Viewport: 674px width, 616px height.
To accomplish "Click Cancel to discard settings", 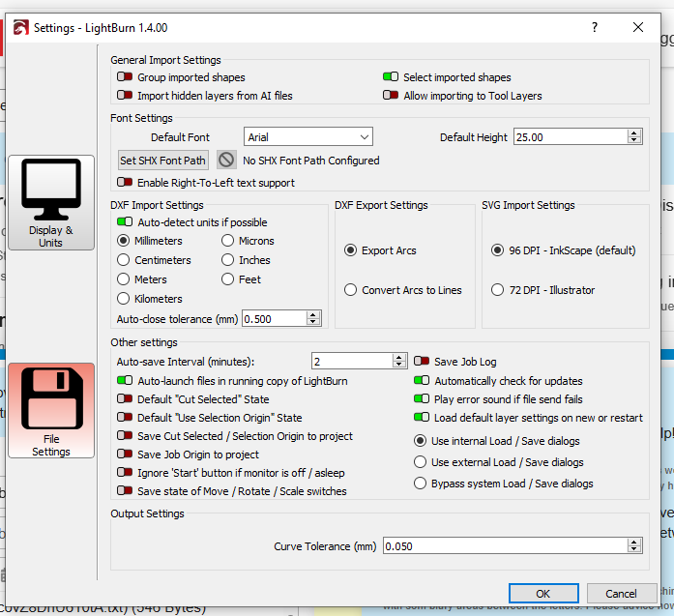I will [622, 594].
